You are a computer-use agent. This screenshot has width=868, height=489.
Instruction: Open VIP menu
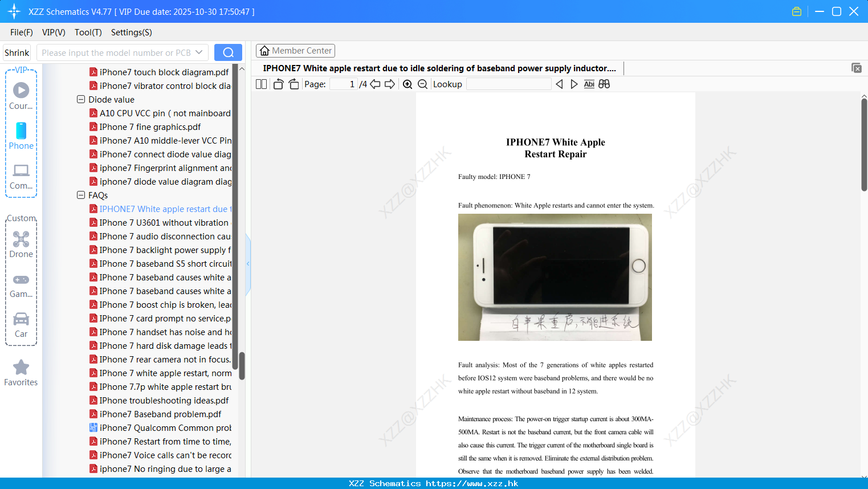54,32
